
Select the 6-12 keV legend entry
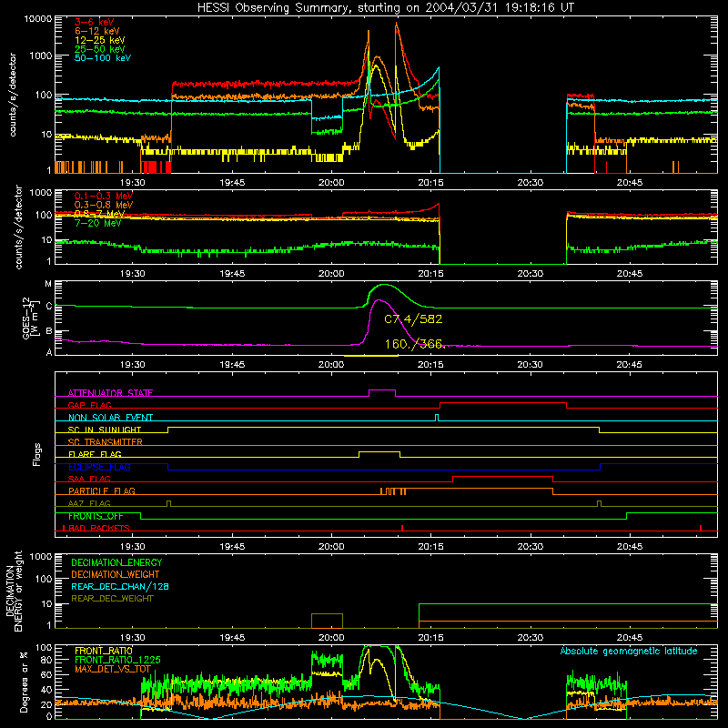[x=97, y=31]
